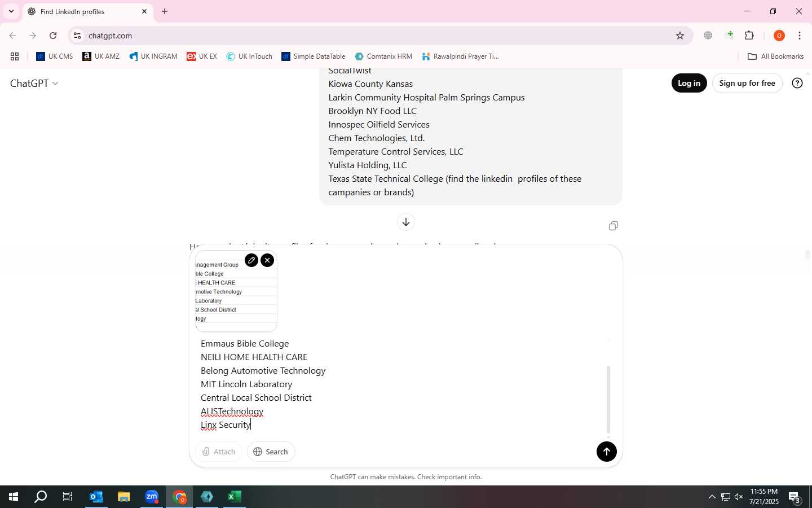Open the notifications center icon

[795, 497]
